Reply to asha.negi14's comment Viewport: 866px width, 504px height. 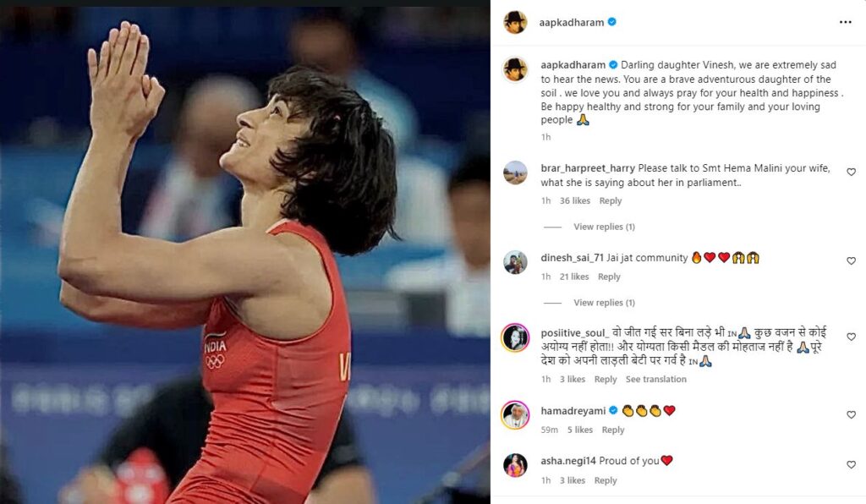pos(606,481)
